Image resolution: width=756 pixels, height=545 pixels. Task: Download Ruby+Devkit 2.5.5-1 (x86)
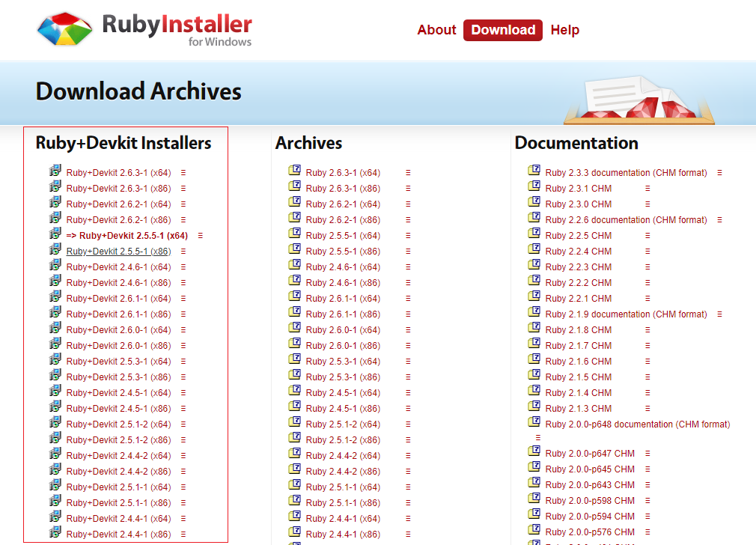[118, 252]
